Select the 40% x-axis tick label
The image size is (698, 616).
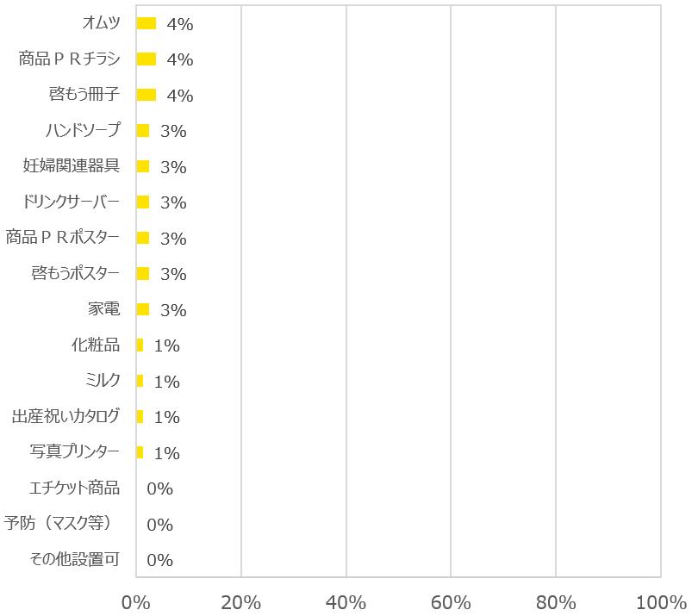coord(346,600)
